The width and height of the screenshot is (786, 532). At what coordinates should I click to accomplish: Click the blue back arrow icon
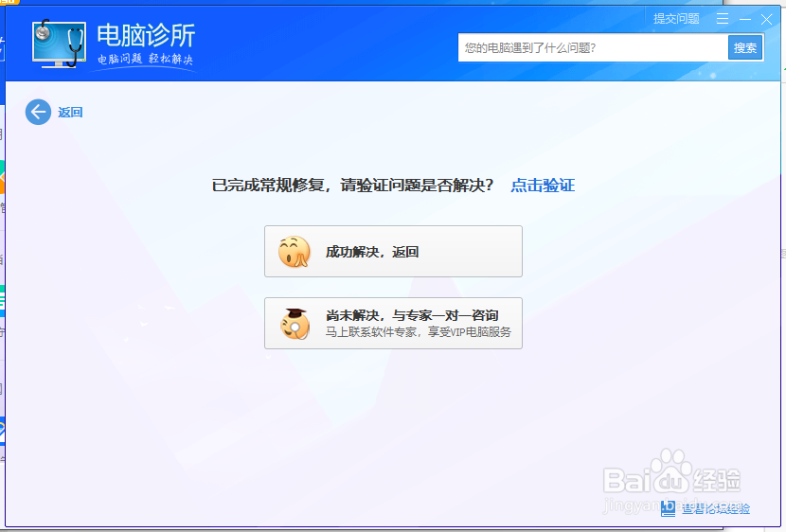pyautogui.click(x=38, y=112)
